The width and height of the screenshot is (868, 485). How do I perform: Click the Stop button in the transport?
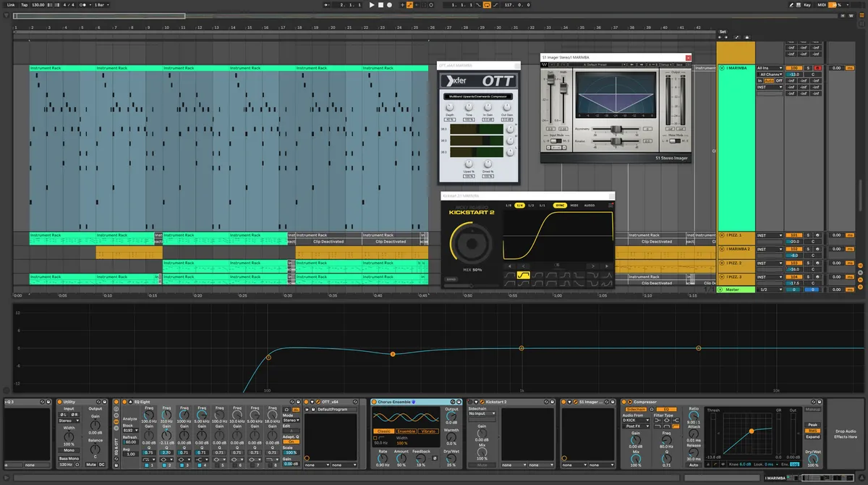381,4
